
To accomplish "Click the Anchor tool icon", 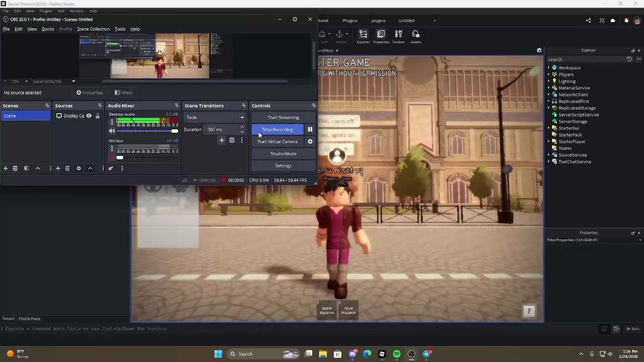I will 340,34.
